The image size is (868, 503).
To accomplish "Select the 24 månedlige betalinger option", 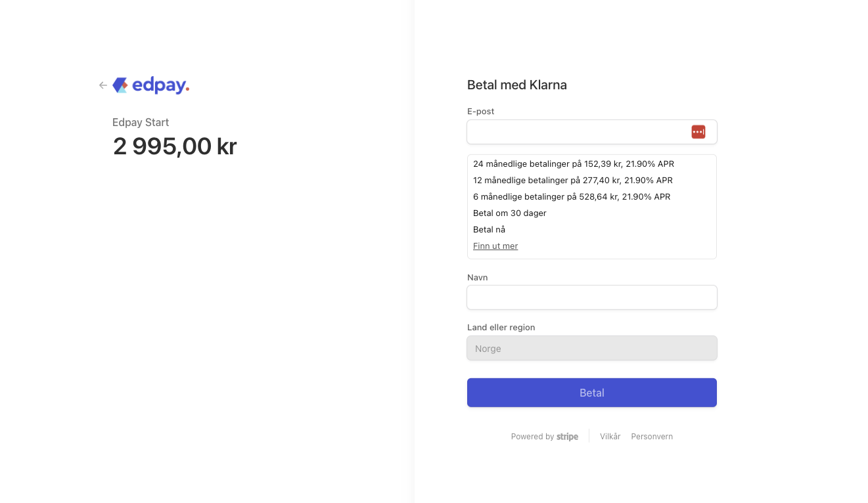I will click(573, 164).
